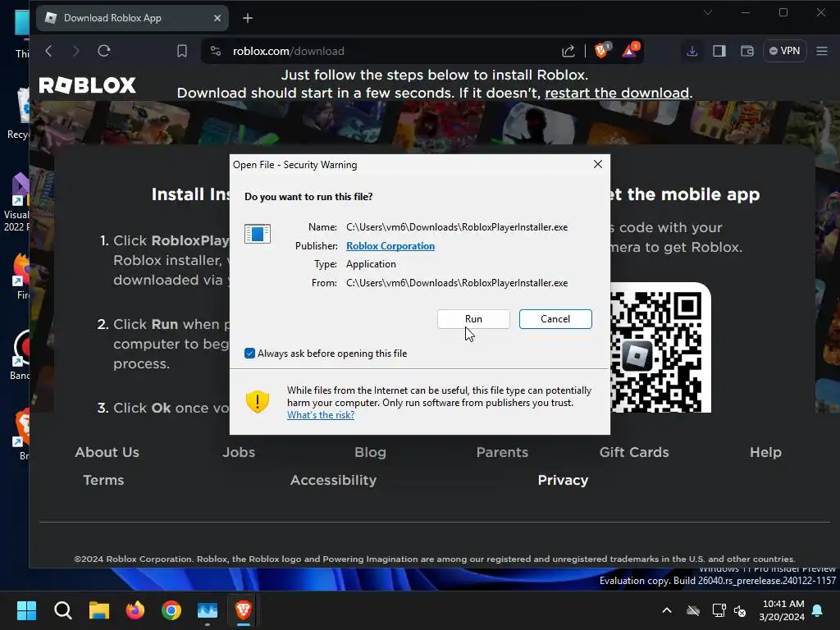Open the clock showing 10:41 AM

tap(782, 610)
